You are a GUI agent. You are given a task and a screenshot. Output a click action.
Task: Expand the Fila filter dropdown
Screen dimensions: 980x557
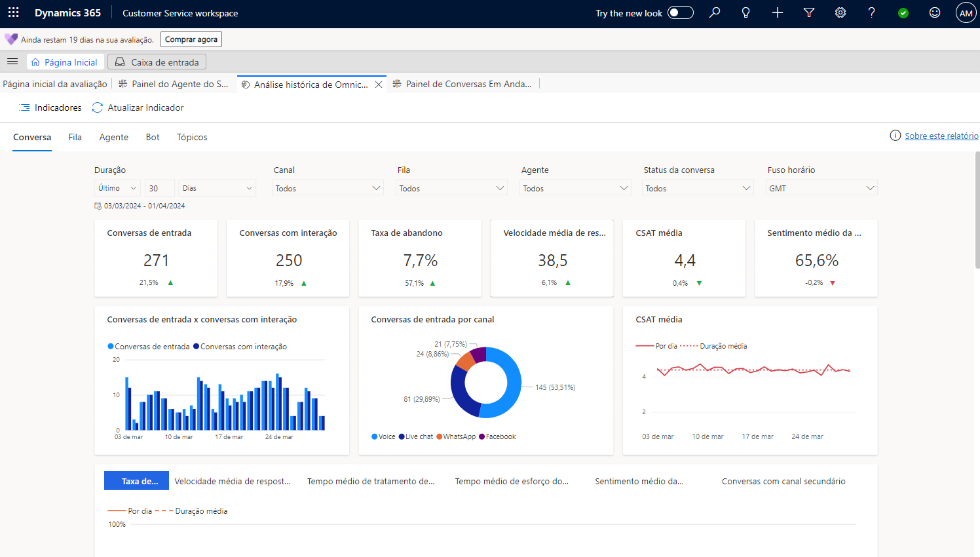(x=451, y=188)
